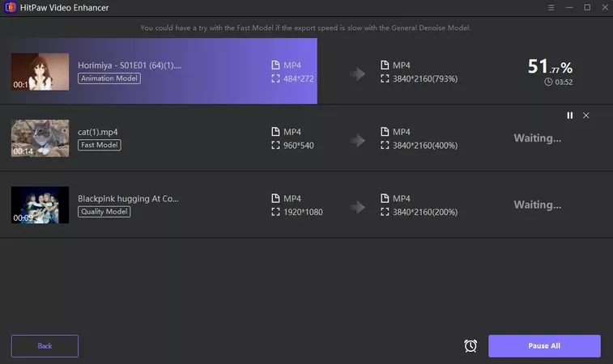Click the output MP4 file icon for cat(1).mp4
Image resolution: width=613 pixels, height=364 pixels.
[x=384, y=132]
